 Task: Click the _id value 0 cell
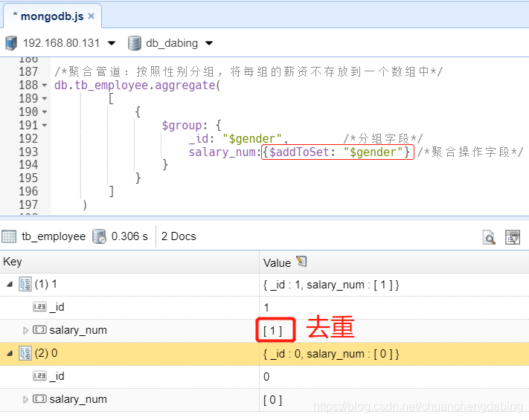(x=266, y=377)
